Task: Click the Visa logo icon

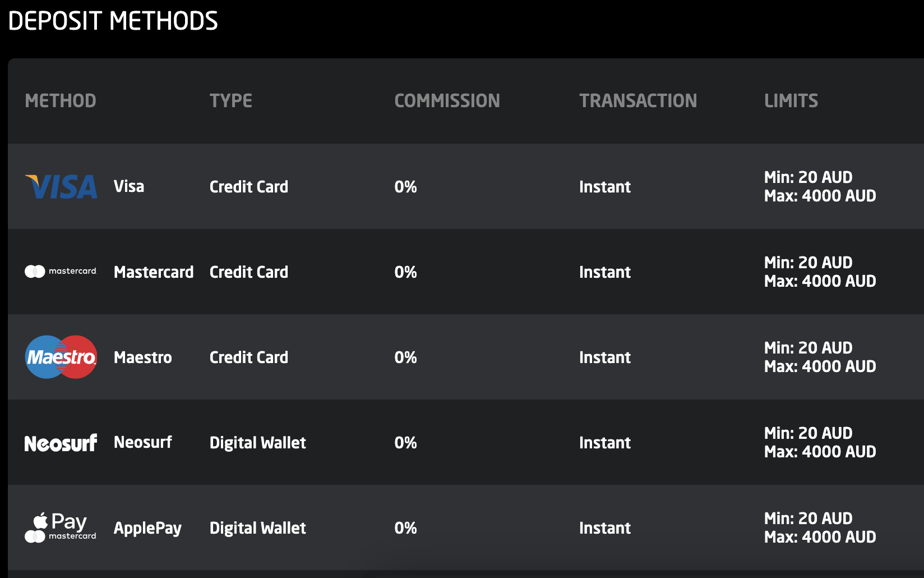Action: 61,187
